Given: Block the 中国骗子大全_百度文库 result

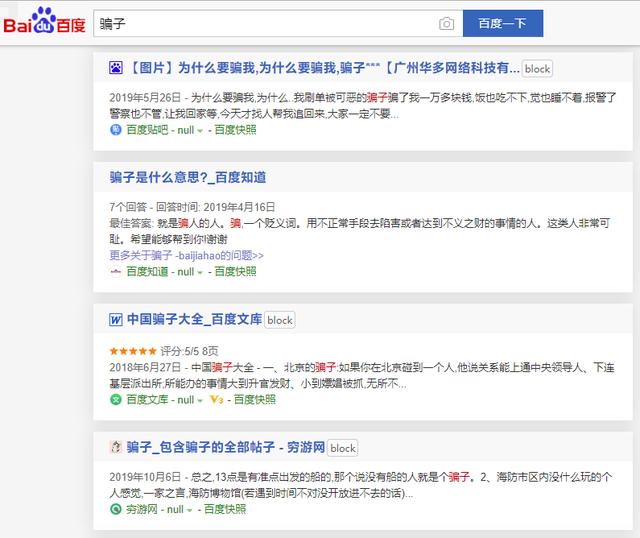Looking at the screenshot, I should tap(280, 320).
